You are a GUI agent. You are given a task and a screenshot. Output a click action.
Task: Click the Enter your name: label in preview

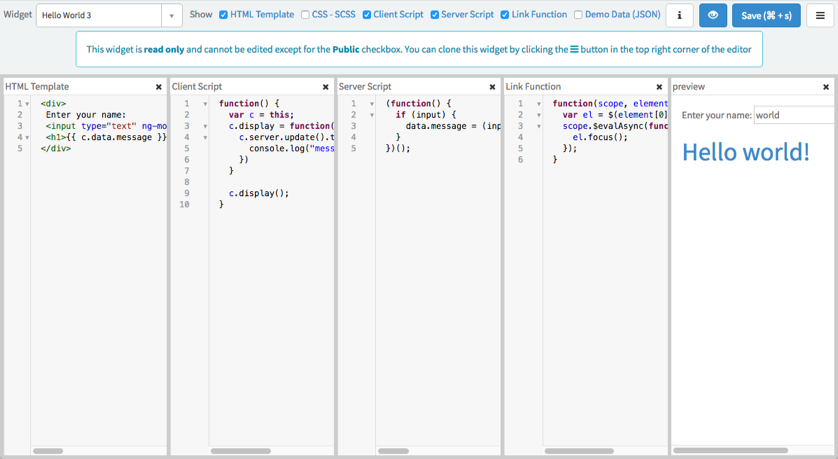click(x=717, y=115)
